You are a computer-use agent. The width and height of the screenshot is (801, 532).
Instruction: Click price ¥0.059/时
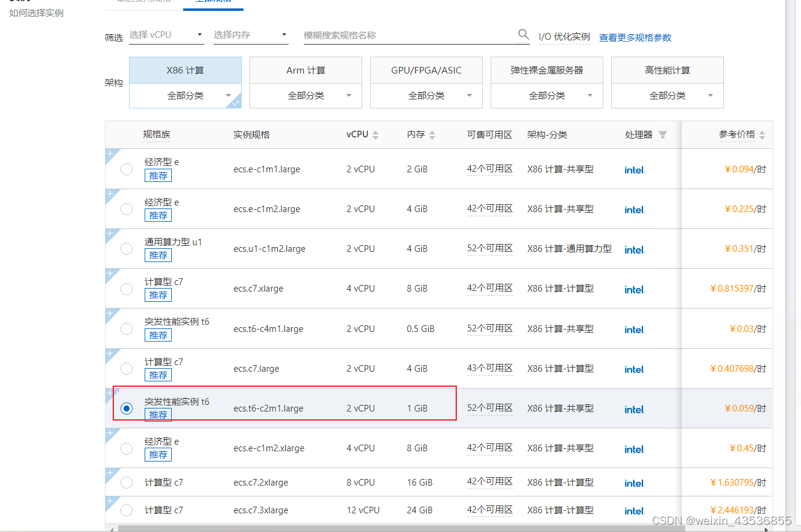(745, 408)
